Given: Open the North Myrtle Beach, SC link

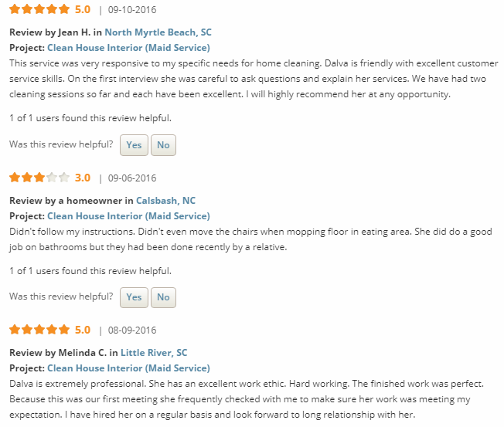Looking at the screenshot, I should (x=158, y=32).
